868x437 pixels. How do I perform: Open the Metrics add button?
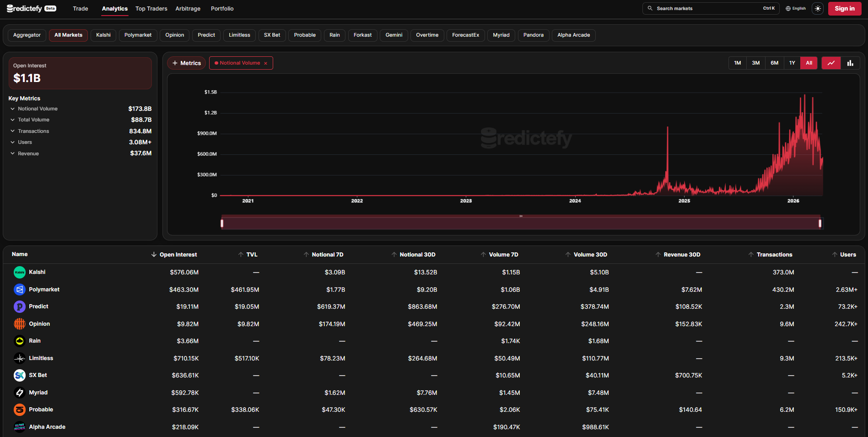point(187,63)
